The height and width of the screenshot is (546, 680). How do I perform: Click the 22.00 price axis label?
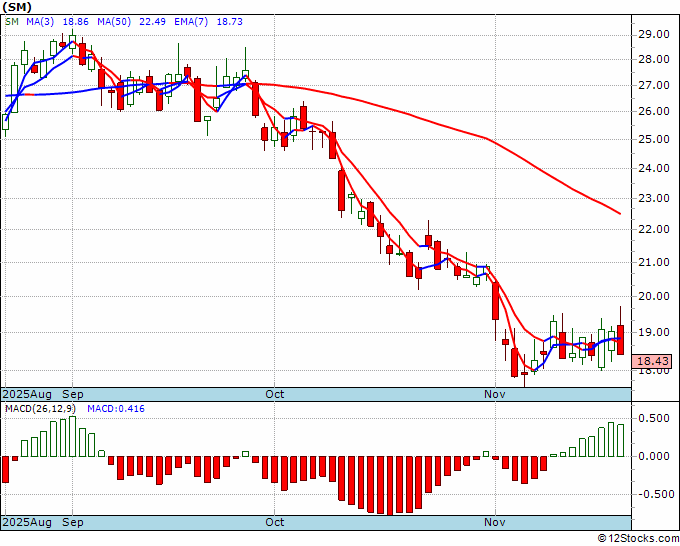click(x=654, y=229)
